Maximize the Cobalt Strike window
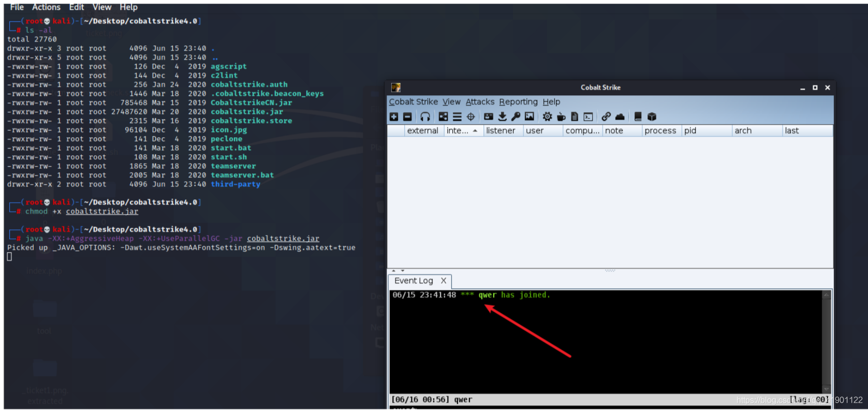 pos(815,88)
